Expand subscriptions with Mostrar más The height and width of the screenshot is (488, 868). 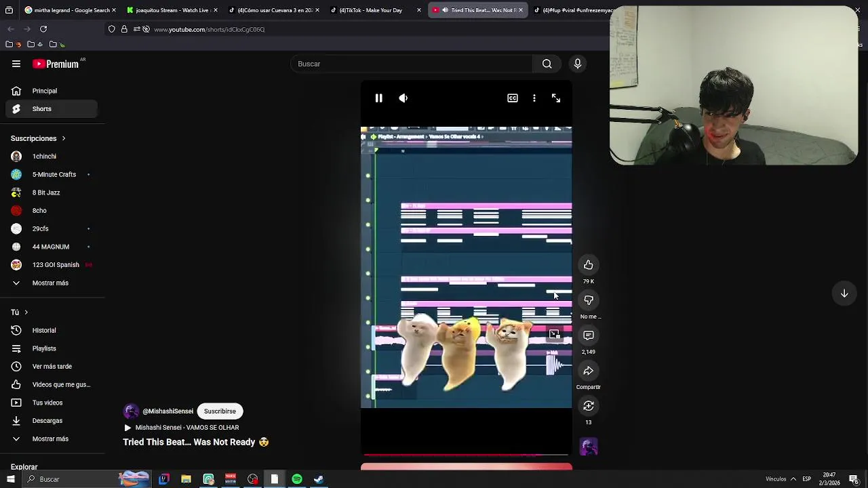[x=52, y=283]
